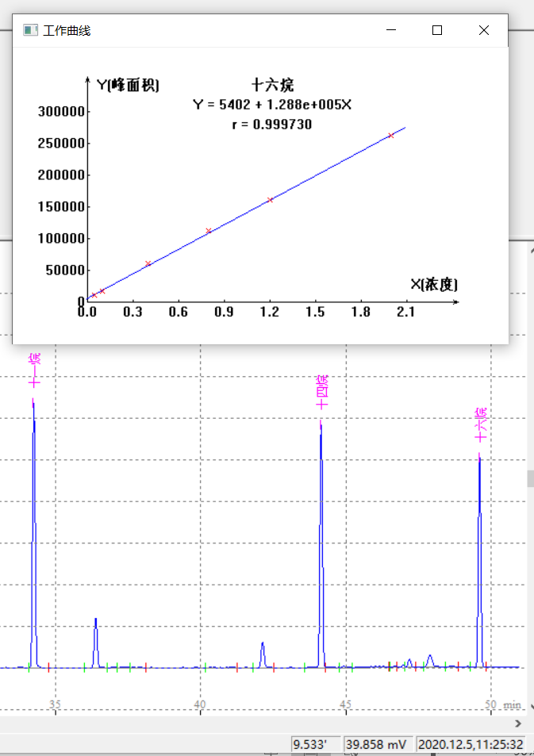Click the 39.858 mV status field
Image resolution: width=534 pixels, height=756 pixels.
pos(378,744)
